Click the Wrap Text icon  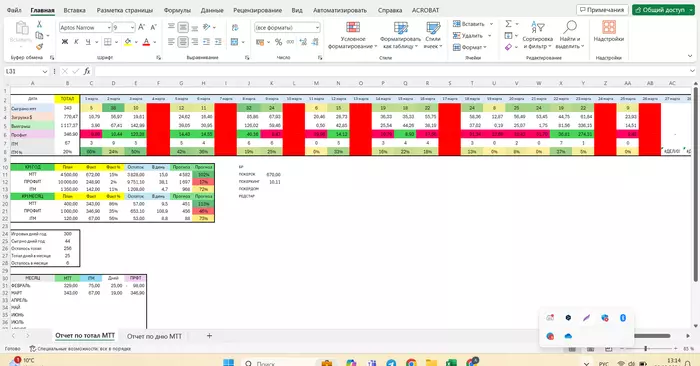(235, 28)
